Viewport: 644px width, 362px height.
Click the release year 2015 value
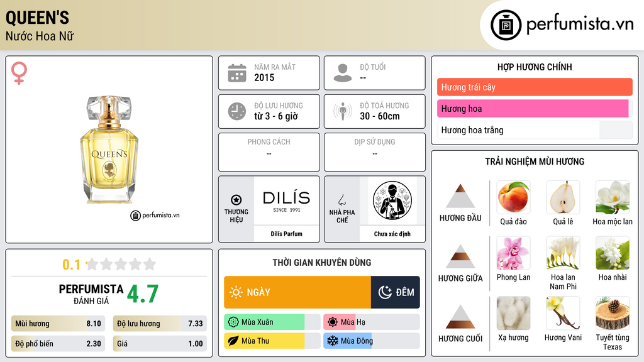(x=264, y=77)
